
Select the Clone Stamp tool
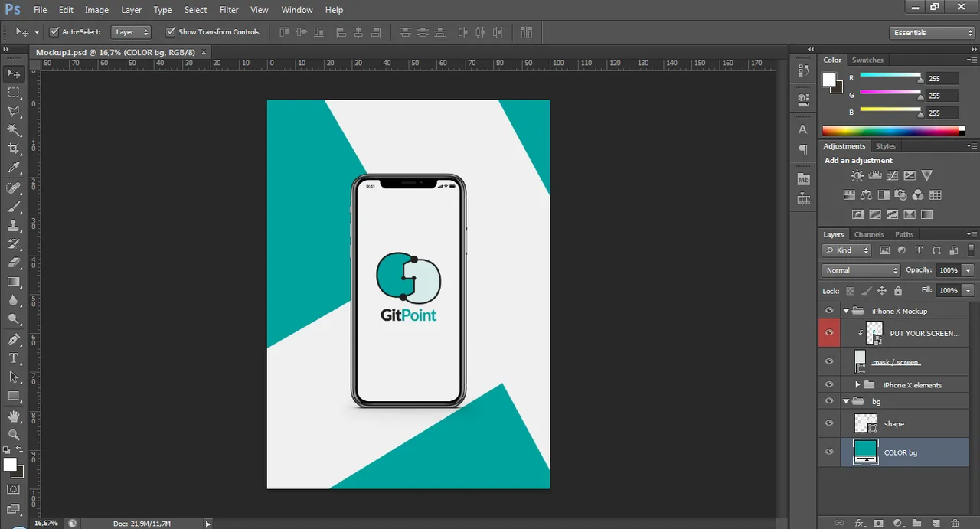click(x=14, y=226)
